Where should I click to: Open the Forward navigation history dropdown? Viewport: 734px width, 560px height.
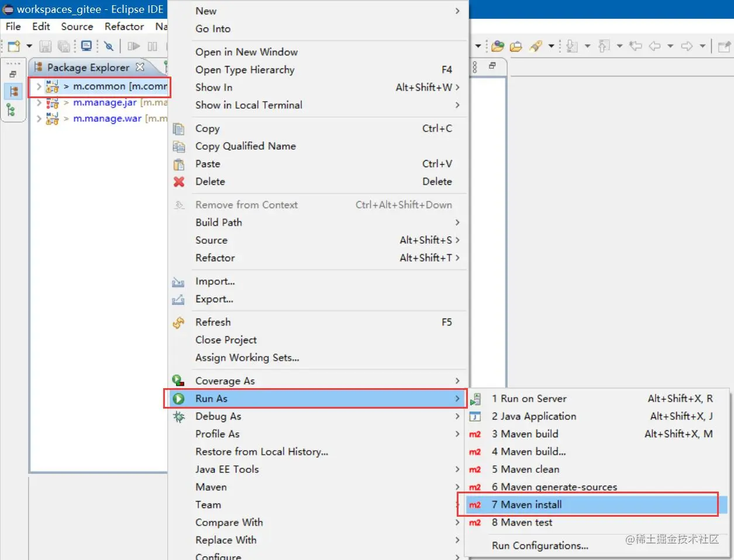pyautogui.click(x=702, y=46)
